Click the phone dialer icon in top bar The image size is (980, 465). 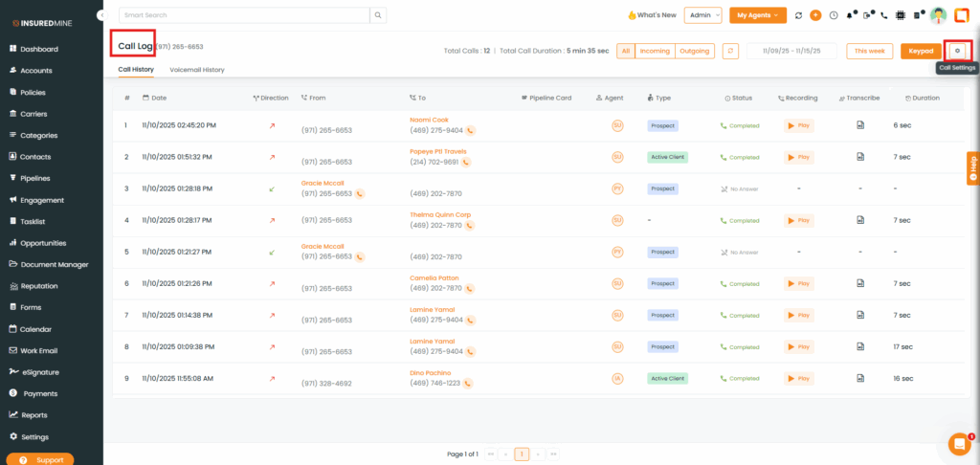pyautogui.click(x=884, y=15)
